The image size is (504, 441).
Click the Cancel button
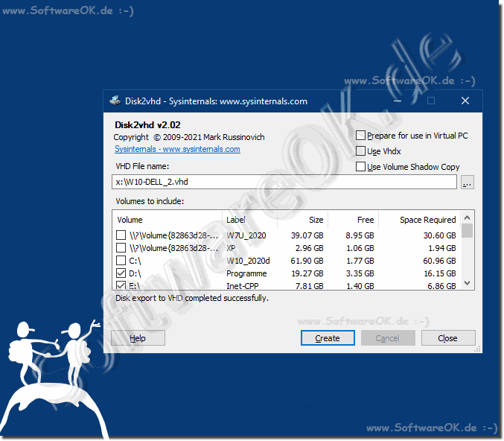(388, 338)
